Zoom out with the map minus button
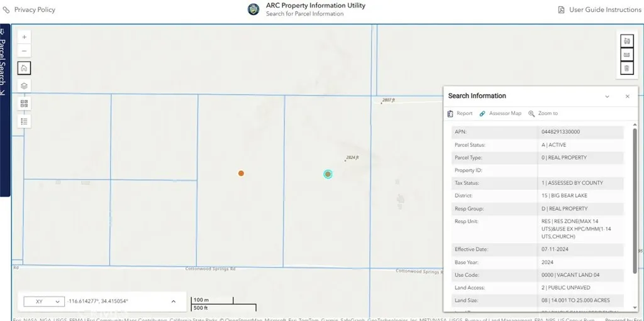 tap(25, 51)
